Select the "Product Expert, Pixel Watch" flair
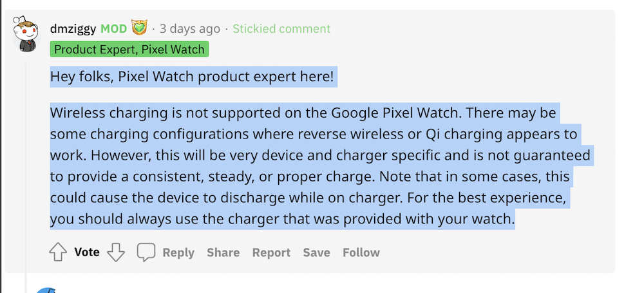Image resolution: width=644 pixels, height=293 pixels. coord(129,50)
